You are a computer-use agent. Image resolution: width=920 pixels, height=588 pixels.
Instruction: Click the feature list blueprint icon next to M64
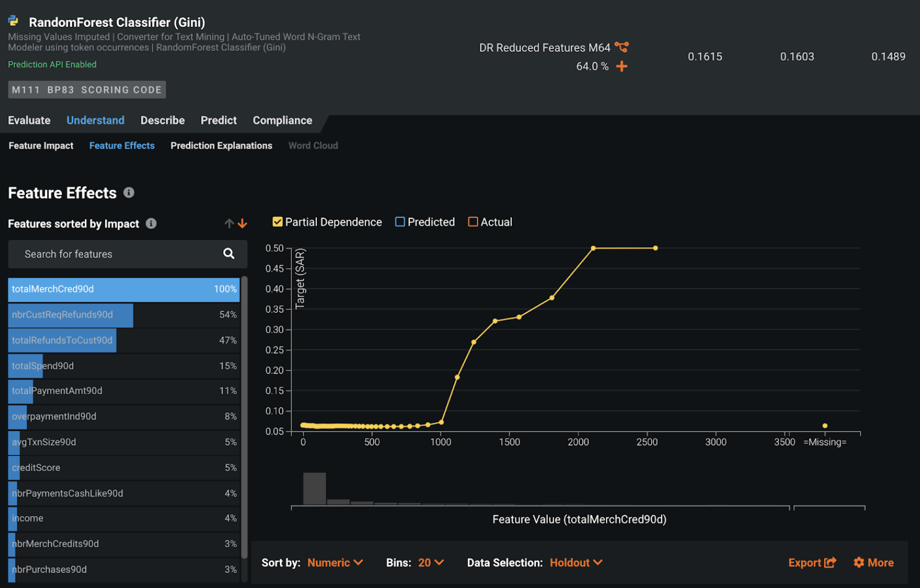point(621,47)
